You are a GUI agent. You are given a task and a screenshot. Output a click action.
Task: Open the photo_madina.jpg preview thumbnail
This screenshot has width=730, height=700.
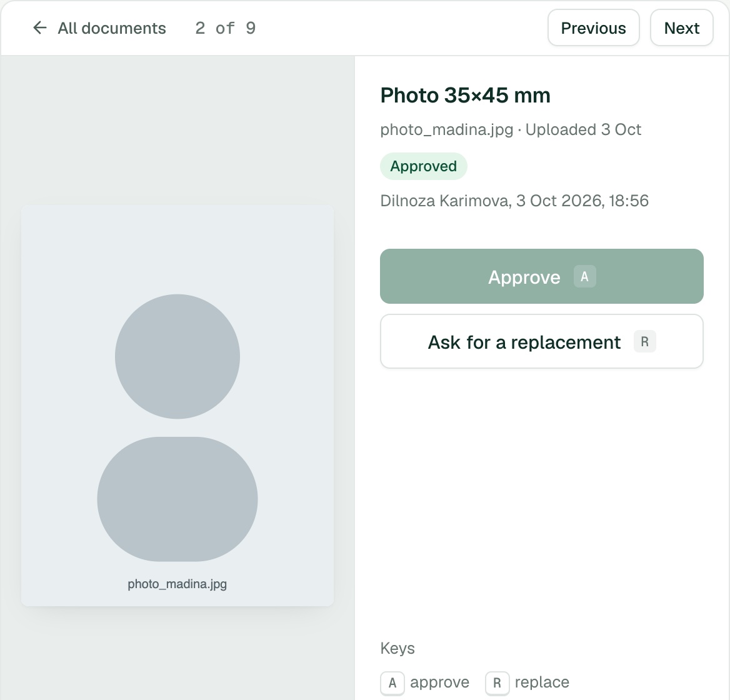coord(177,406)
